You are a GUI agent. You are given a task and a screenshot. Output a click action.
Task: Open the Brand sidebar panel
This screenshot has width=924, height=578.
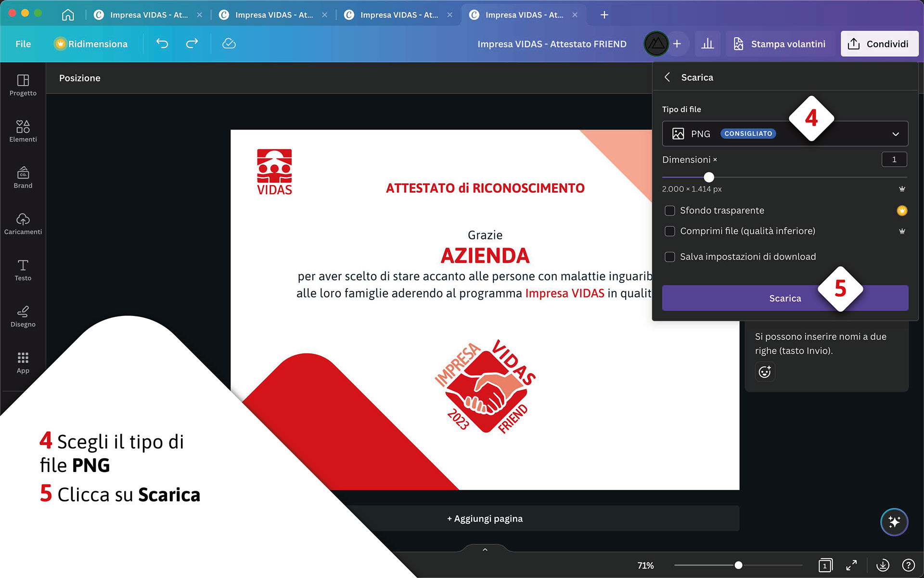tap(23, 178)
